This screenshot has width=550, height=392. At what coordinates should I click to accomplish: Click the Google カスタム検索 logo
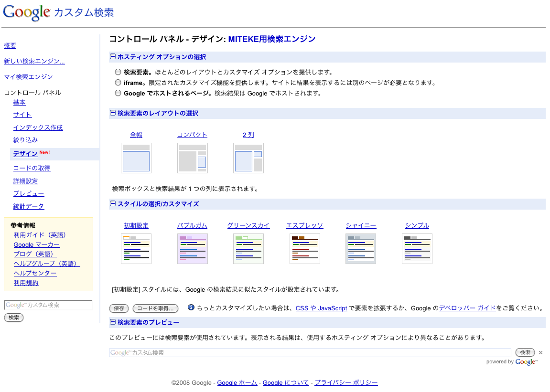pyautogui.click(x=58, y=12)
